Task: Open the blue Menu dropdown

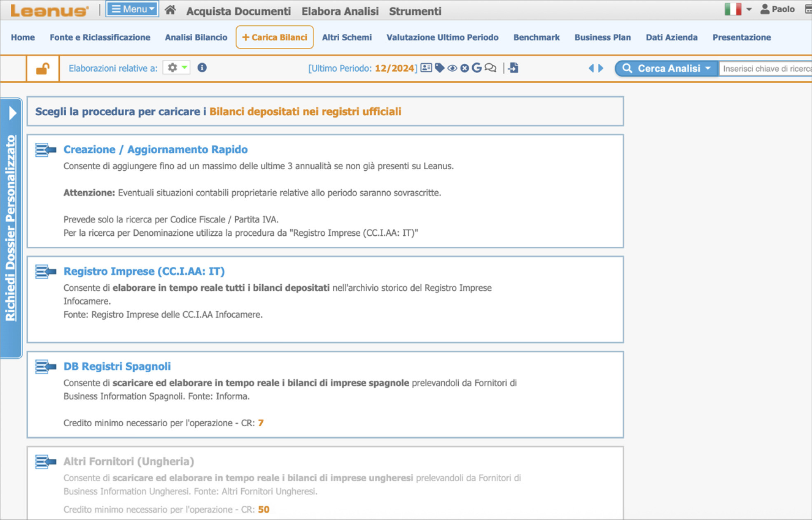Action: click(x=132, y=9)
